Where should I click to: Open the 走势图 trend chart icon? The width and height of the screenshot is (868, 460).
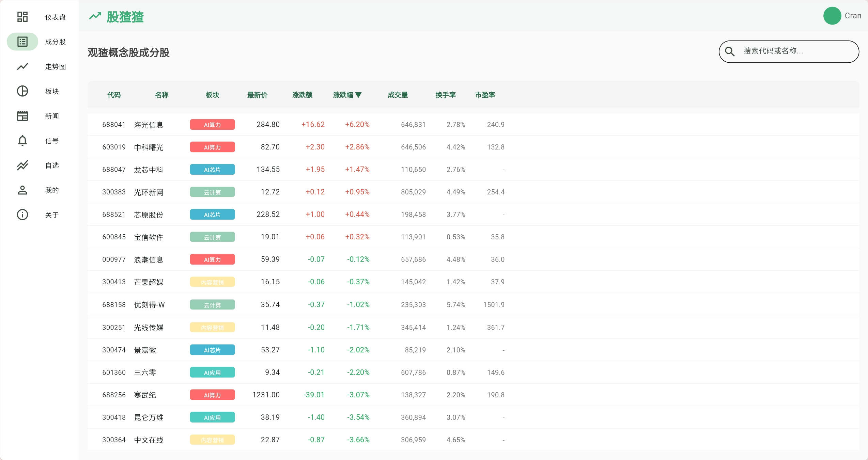[22, 66]
